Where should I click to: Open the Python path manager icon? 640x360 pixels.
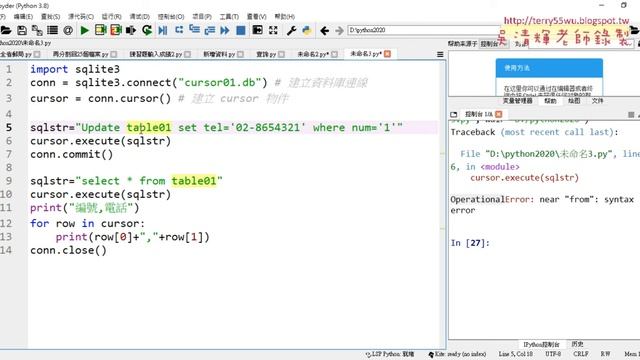pos(307,30)
